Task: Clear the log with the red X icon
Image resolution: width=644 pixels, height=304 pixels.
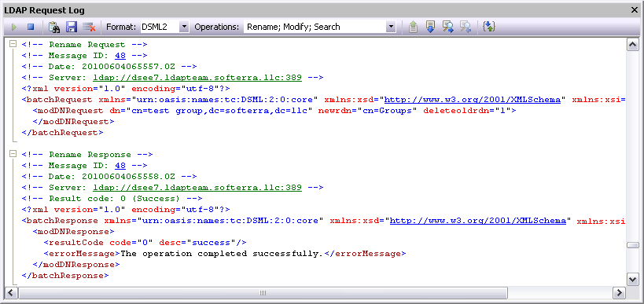Action: click(x=89, y=27)
